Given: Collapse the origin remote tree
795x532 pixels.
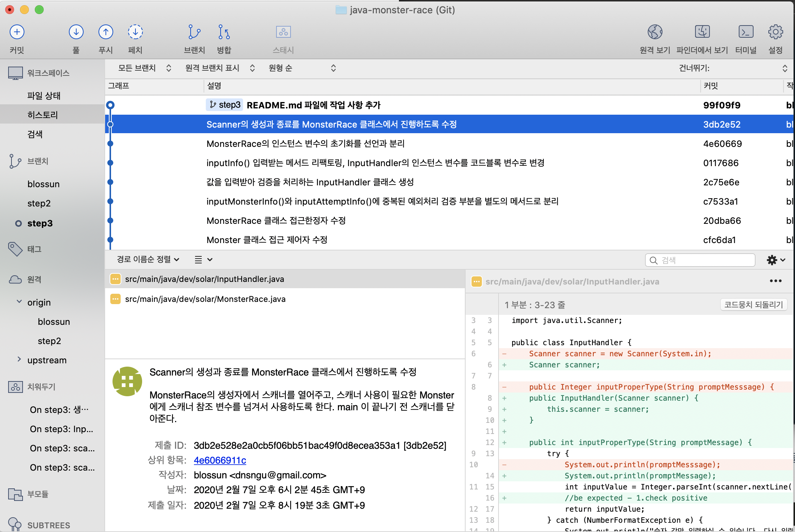Looking at the screenshot, I should (19, 302).
